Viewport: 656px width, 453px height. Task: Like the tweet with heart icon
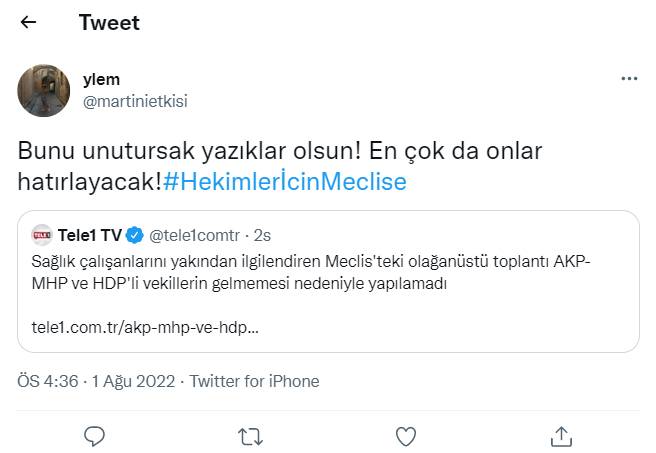(405, 435)
